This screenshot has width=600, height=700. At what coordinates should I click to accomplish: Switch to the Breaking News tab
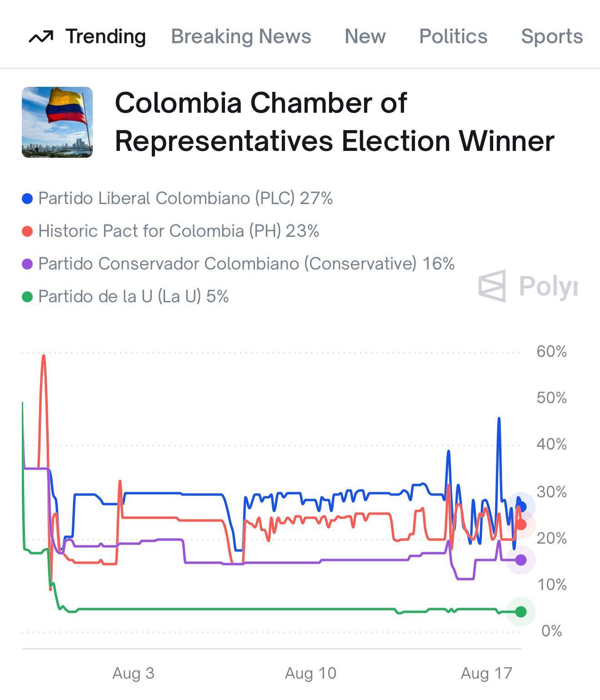point(241,36)
